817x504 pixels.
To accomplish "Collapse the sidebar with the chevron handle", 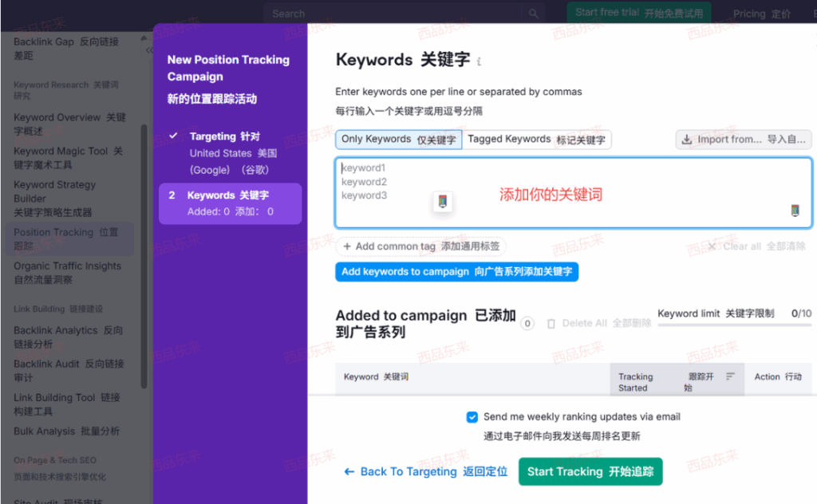I will point(148,49).
